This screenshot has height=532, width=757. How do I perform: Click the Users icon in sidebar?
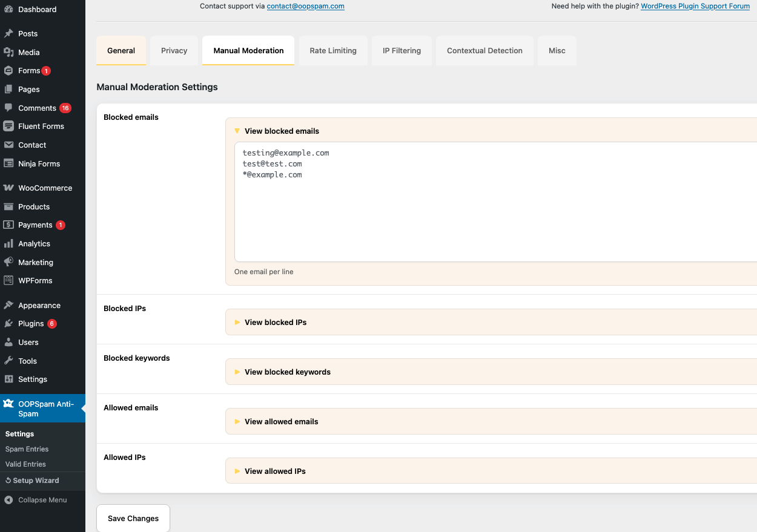pyautogui.click(x=8, y=343)
